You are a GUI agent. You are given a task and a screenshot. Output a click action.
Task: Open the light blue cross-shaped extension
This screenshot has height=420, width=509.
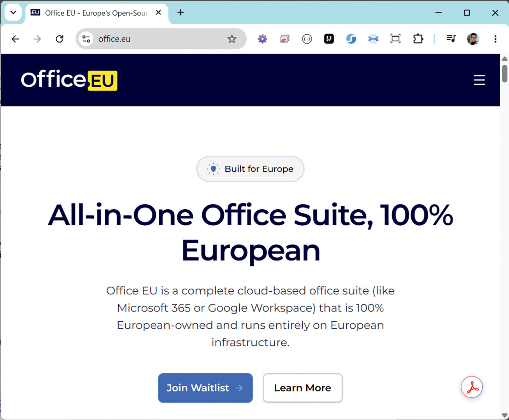(x=373, y=39)
